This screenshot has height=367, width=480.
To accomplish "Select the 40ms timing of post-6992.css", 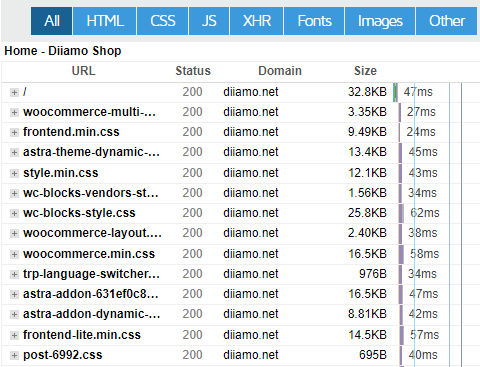I will click(423, 355).
